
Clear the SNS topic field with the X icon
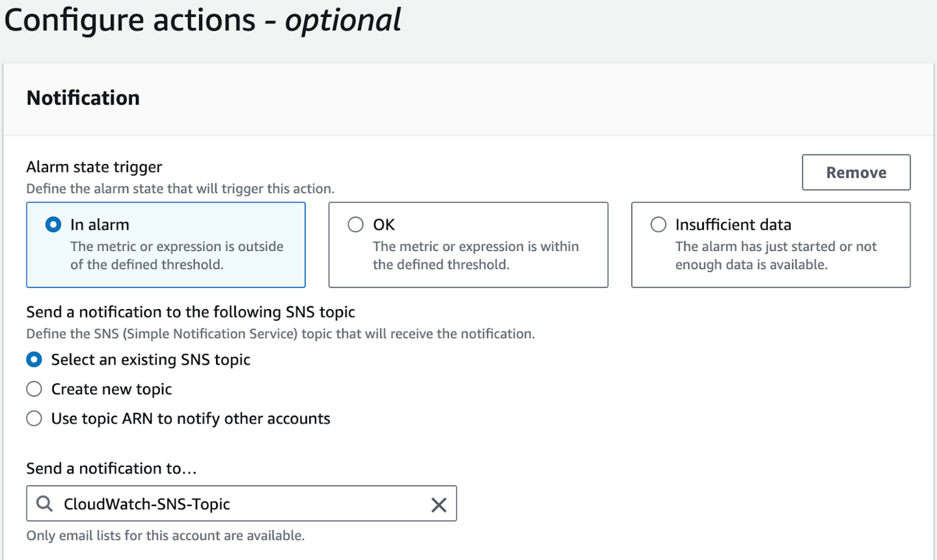(x=439, y=503)
